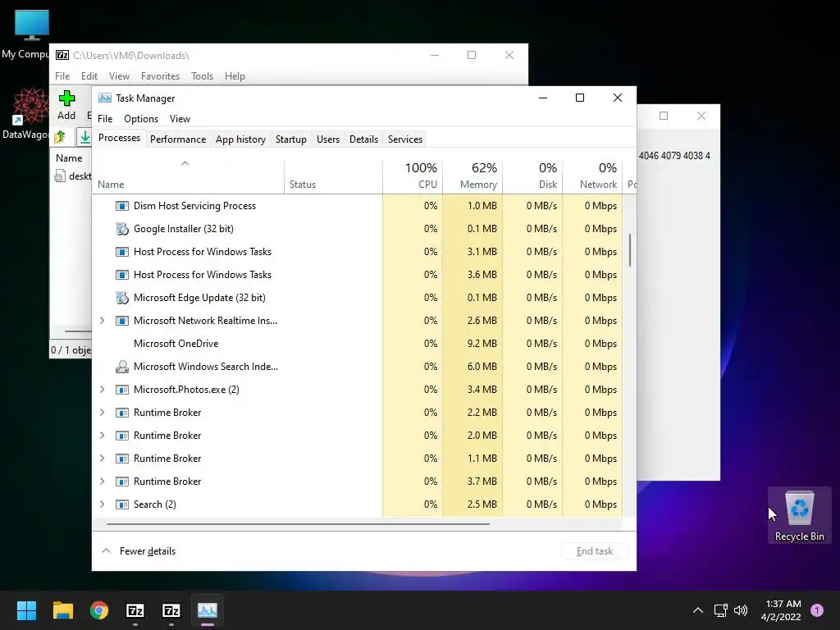Switch to the Services tab

point(405,139)
